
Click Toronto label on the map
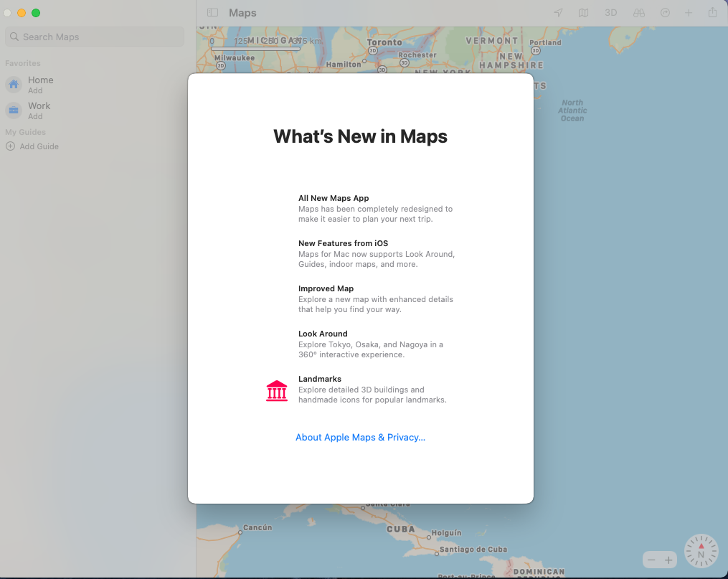tap(384, 42)
